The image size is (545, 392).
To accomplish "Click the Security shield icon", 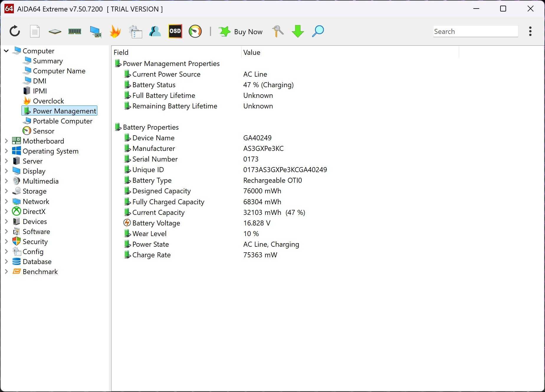I will 17,241.
